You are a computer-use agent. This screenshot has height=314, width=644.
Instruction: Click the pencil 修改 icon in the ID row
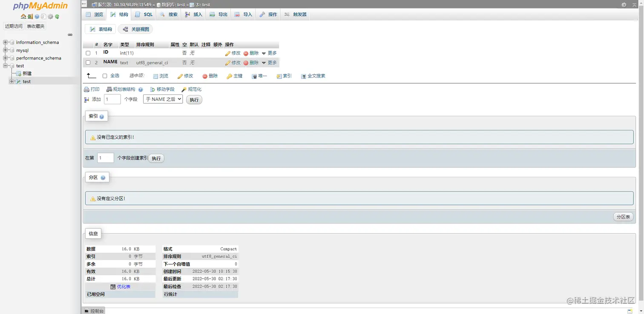228,53
